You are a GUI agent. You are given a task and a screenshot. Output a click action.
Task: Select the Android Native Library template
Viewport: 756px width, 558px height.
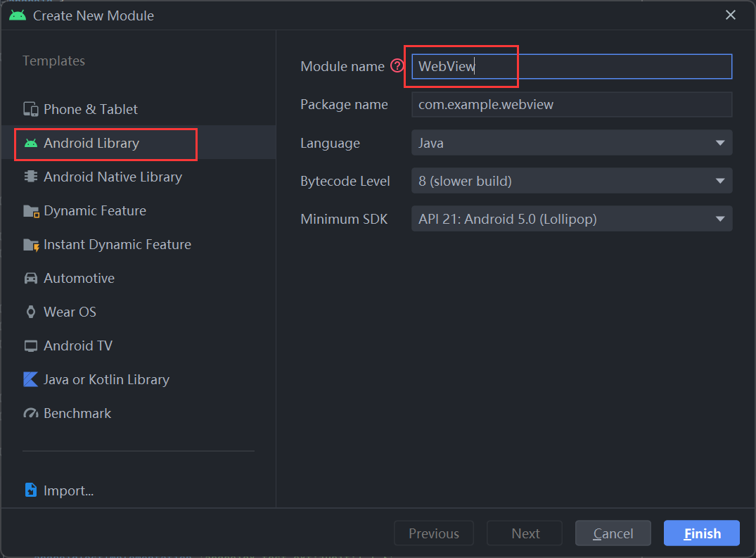31,177
